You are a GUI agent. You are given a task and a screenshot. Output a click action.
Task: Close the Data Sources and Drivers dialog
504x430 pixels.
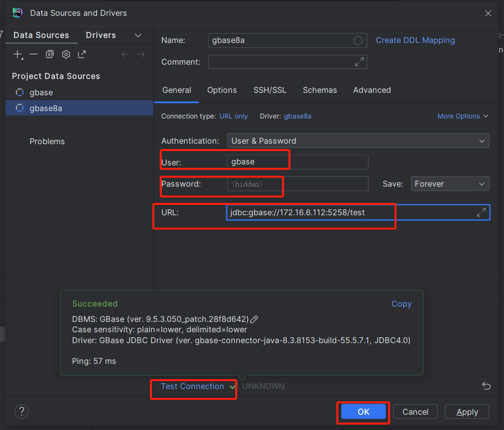click(x=488, y=13)
